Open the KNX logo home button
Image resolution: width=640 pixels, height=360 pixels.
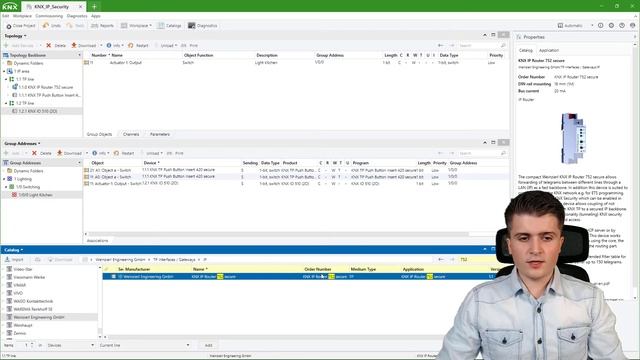[x=9, y=6]
